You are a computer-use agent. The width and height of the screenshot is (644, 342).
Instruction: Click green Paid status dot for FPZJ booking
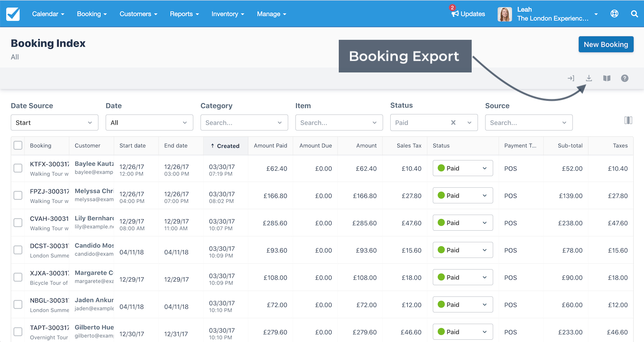[441, 195]
